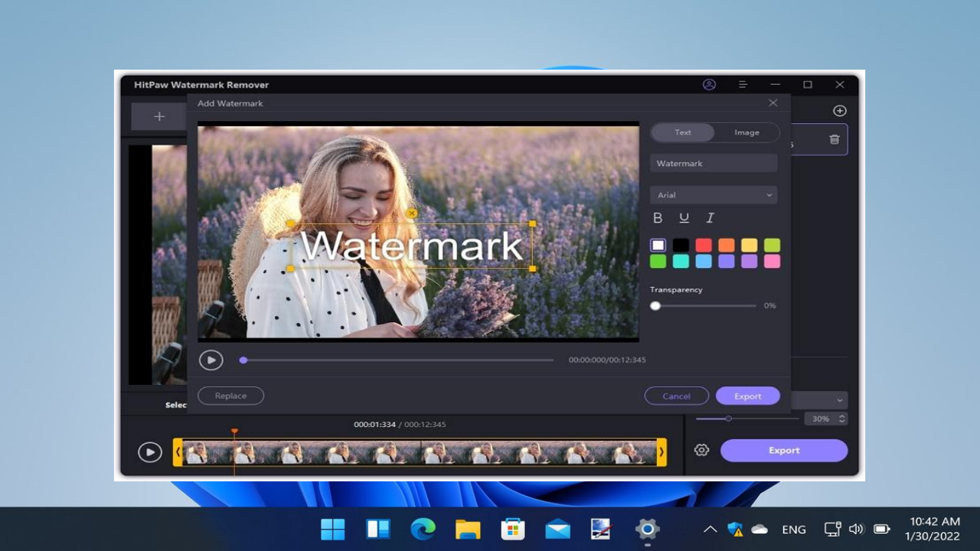
Task: Select the green swatch in second row
Action: point(658,261)
